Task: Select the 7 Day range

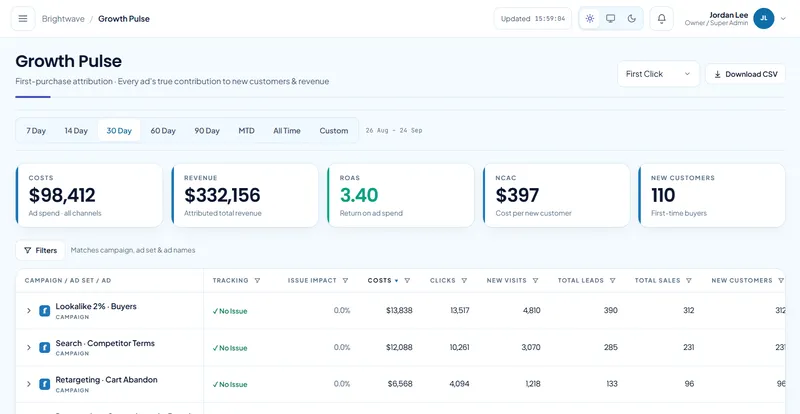Action: [36, 131]
